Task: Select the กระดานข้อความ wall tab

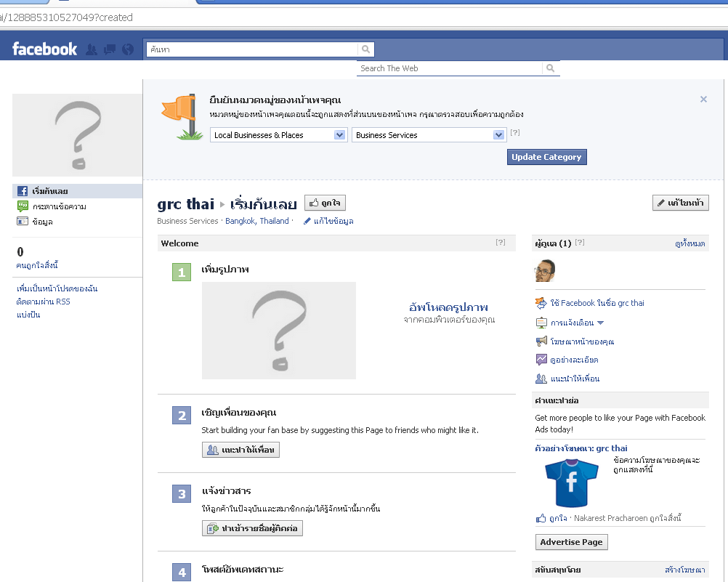Action: (x=60, y=206)
